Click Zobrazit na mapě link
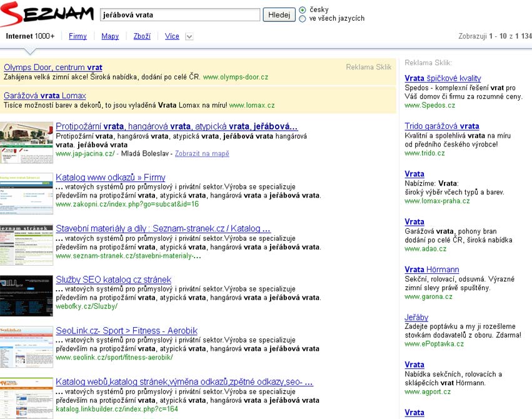Image resolution: width=532 pixels, height=419 pixels. [202, 153]
